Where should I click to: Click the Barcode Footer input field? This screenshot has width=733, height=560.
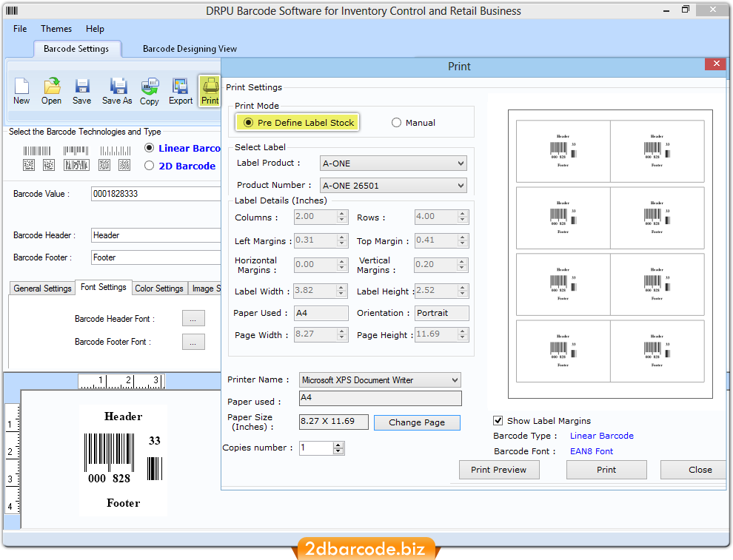(155, 257)
